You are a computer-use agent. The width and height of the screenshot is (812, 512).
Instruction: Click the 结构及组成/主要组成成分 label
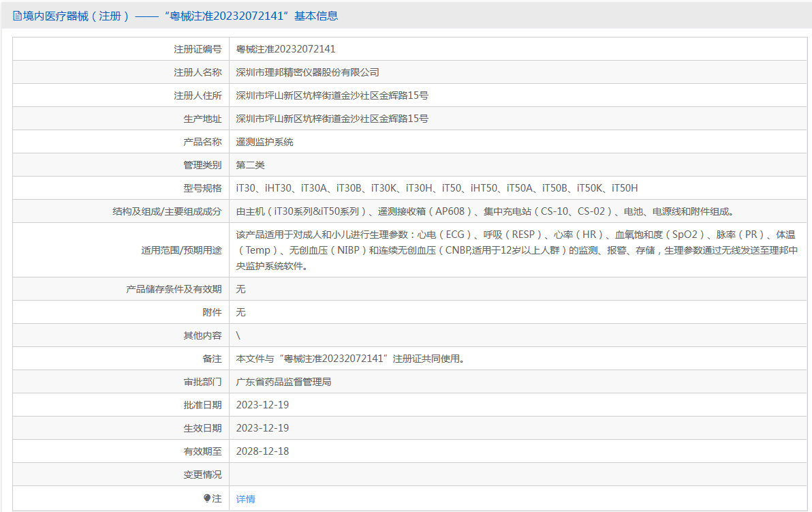click(167, 211)
